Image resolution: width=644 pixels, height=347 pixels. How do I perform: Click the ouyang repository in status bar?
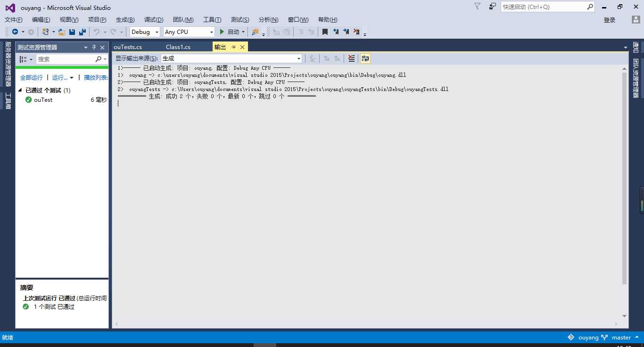588,338
